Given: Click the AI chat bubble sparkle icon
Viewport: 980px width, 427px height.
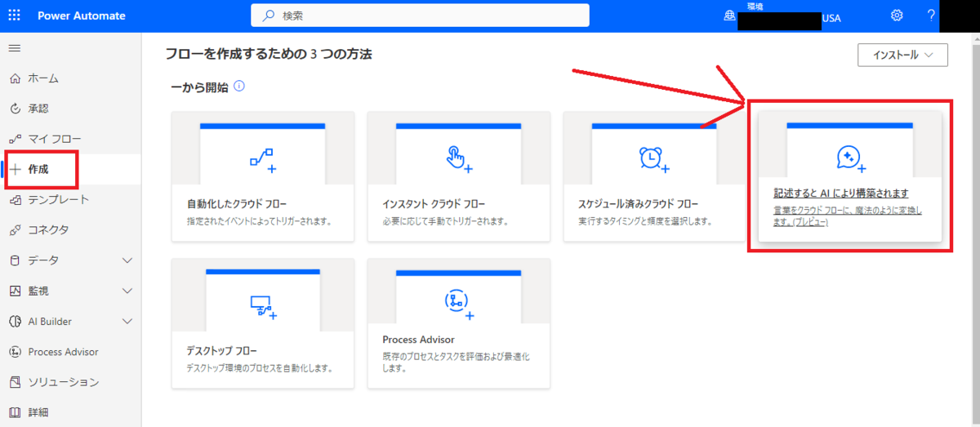Looking at the screenshot, I should 850,158.
